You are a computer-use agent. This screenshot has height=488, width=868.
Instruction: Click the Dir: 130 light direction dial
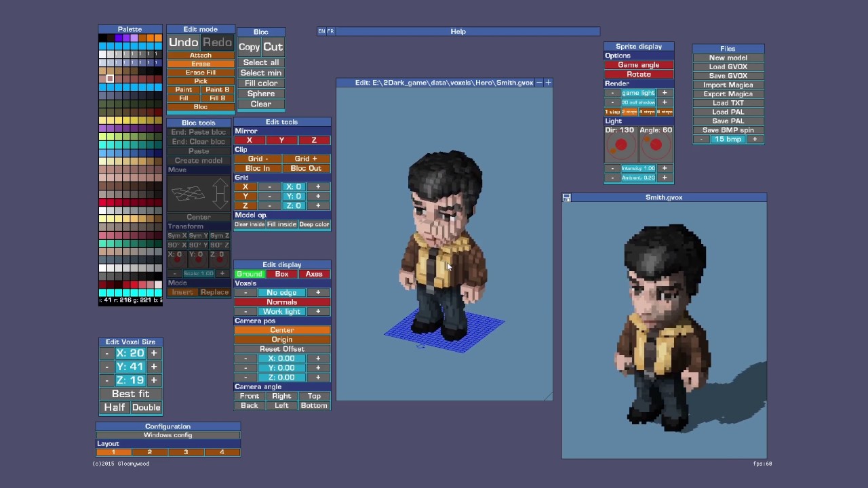point(621,145)
